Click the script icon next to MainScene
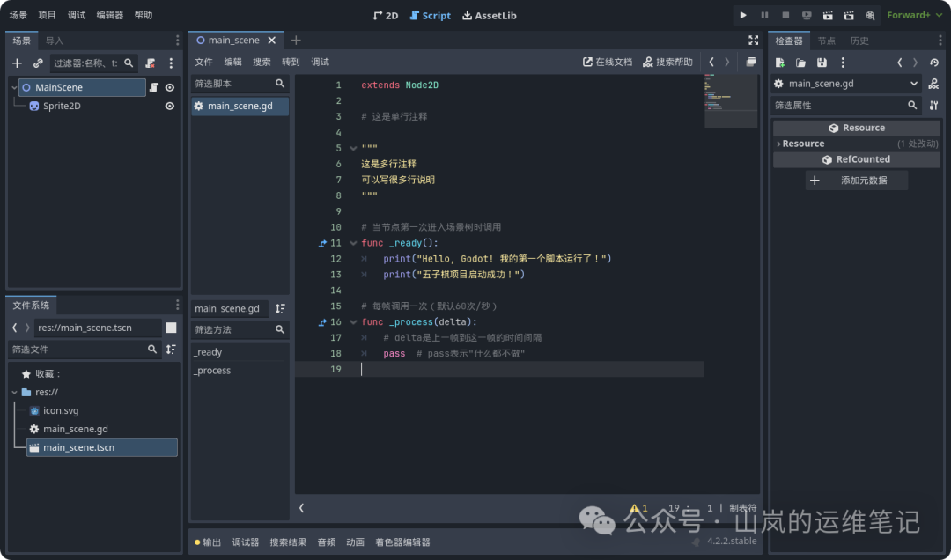 (x=154, y=88)
